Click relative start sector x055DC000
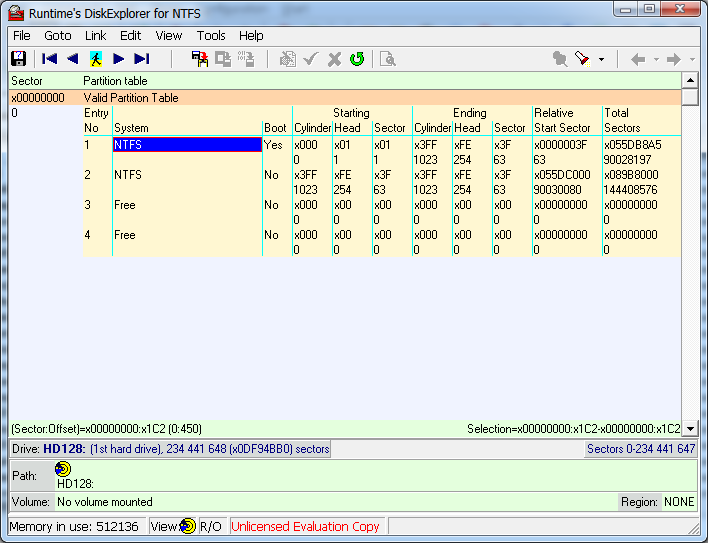 tap(562, 175)
